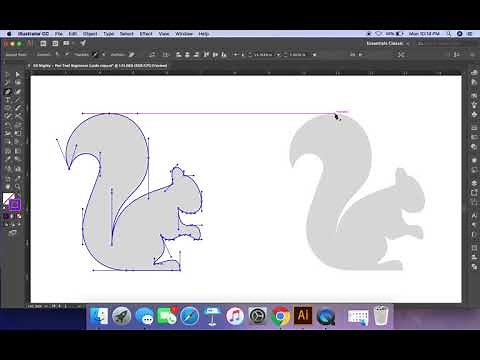Click Vertical Align Bottom in control bar
480x360 pixels.
(224, 54)
